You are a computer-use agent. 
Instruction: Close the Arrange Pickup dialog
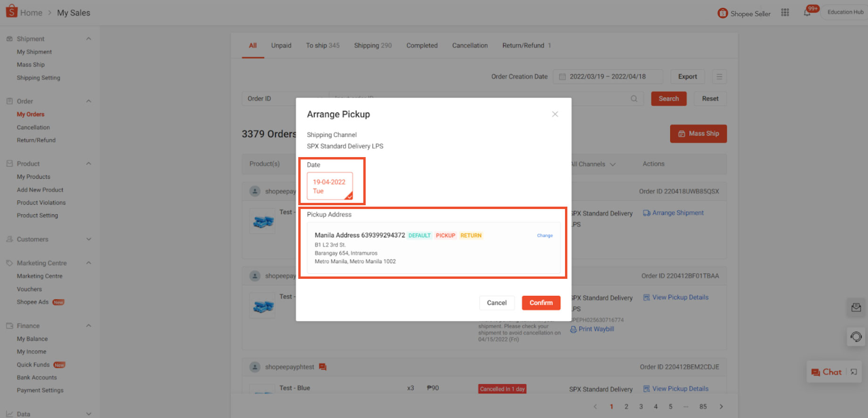(x=555, y=114)
